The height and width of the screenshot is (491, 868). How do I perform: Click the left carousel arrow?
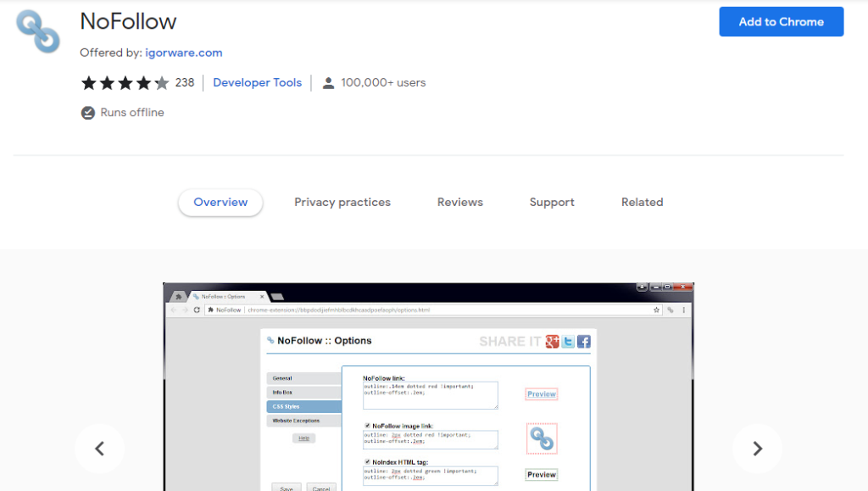tap(99, 449)
